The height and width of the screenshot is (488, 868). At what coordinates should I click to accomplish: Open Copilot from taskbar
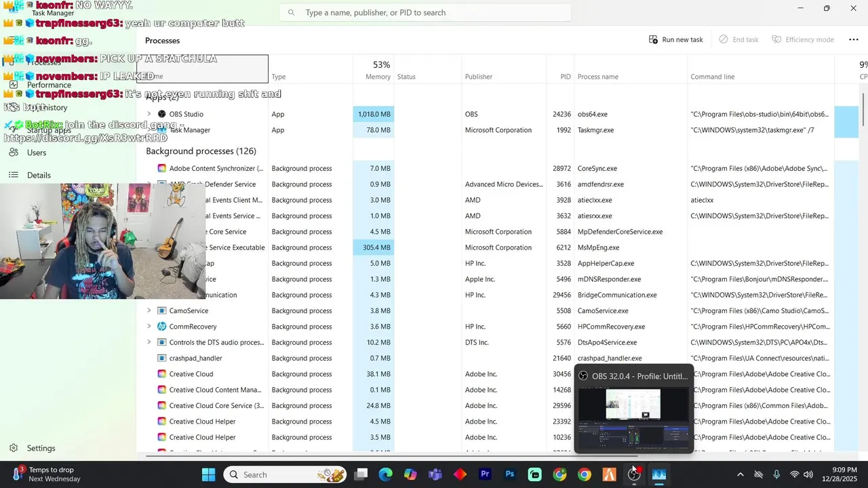point(410,474)
